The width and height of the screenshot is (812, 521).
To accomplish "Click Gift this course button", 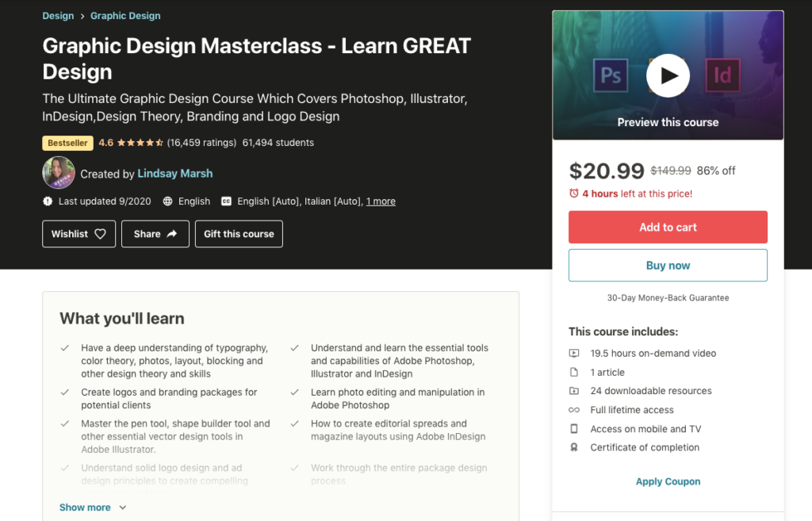I will 239,234.
